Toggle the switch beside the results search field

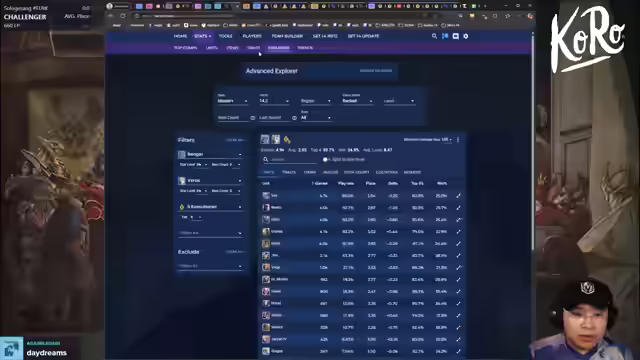(326, 160)
